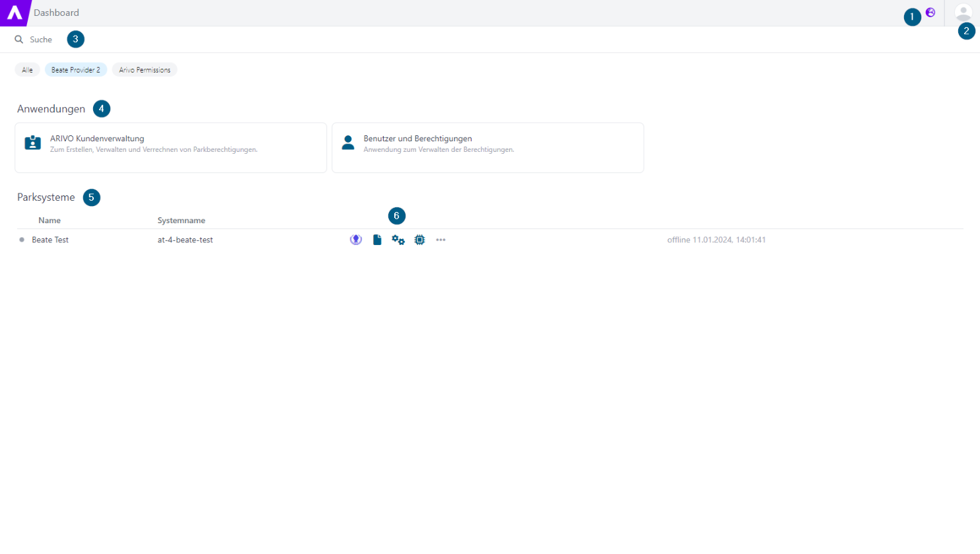Select the Beate Test parking system name

click(50, 240)
